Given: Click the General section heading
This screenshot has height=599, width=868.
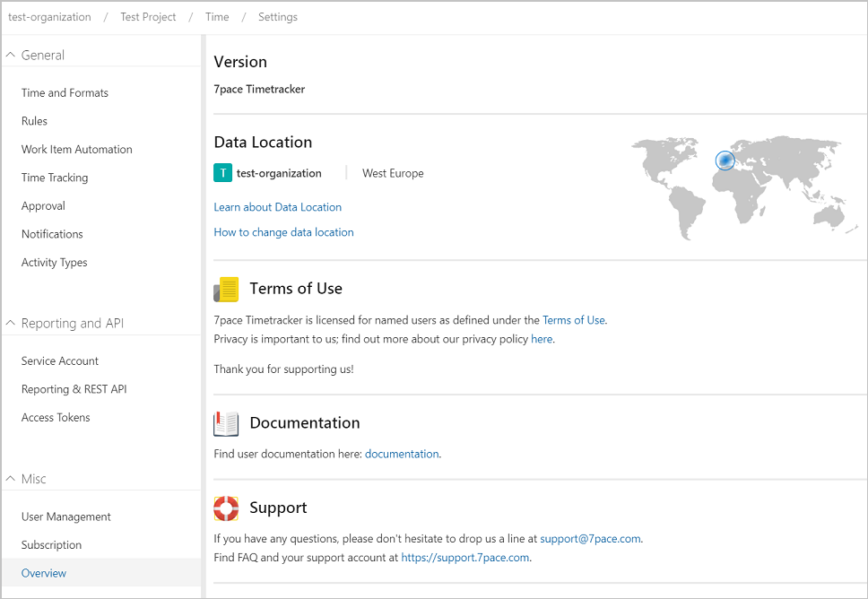Looking at the screenshot, I should click(x=43, y=55).
